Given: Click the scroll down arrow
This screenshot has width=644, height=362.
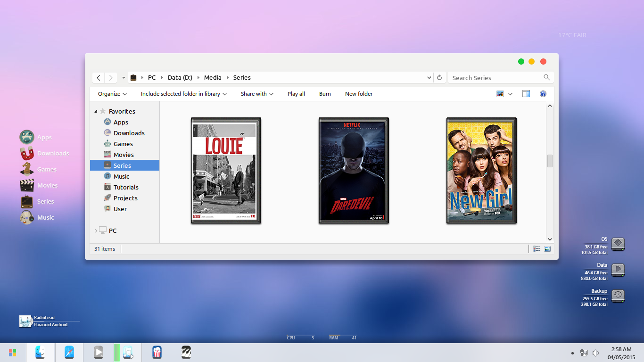Looking at the screenshot, I should click(x=550, y=239).
